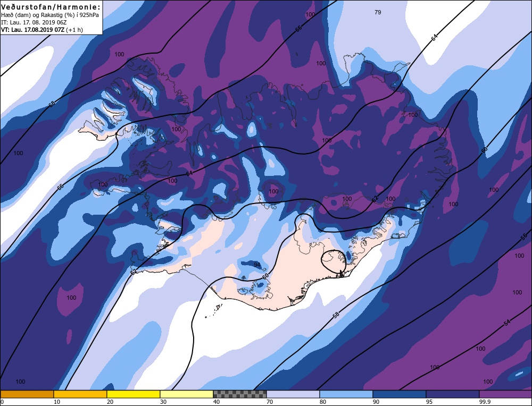Pick the bright yellow 20–30 legend swatch
This screenshot has width=532, height=406.
tap(134, 394)
